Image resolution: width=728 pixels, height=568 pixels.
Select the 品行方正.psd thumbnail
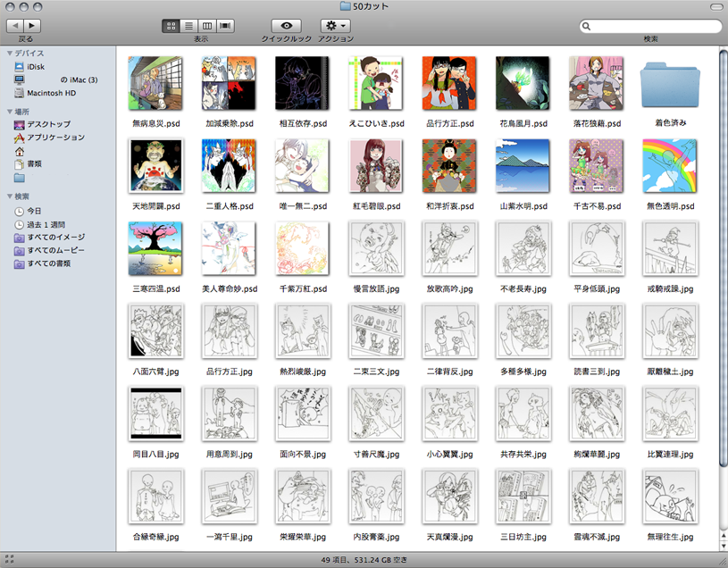(449, 83)
